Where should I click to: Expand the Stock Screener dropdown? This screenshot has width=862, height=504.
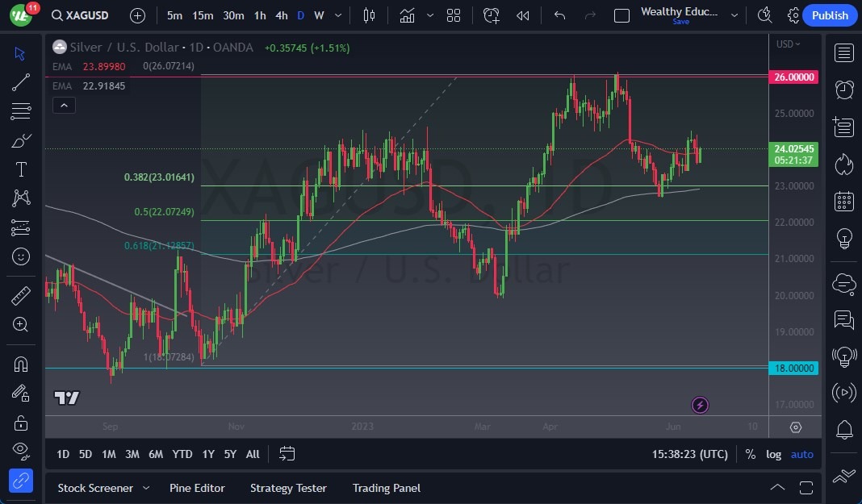click(146, 488)
